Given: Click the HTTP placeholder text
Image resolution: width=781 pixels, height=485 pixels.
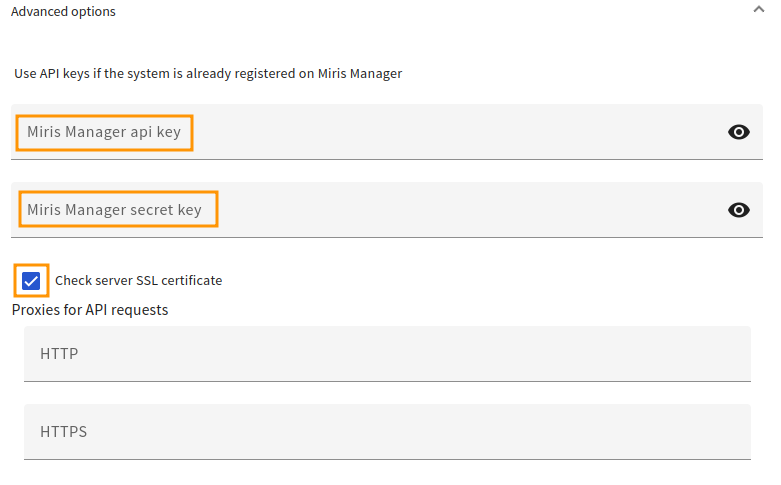Looking at the screenshot, I should [x=59, y=354].
